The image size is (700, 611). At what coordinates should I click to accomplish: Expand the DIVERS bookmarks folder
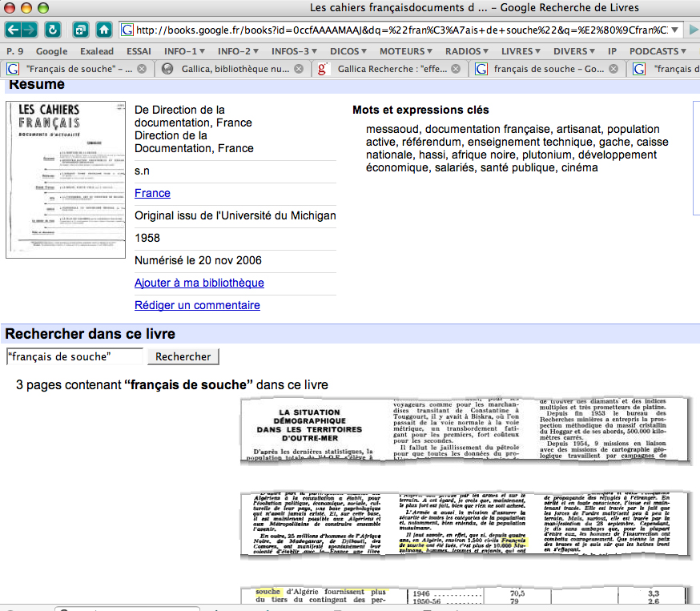point(573,51)
